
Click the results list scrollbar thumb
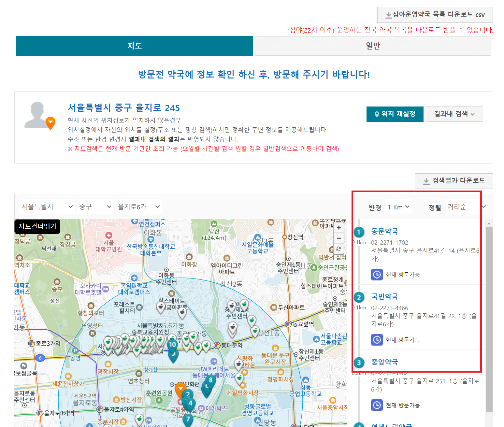point(489,320)
